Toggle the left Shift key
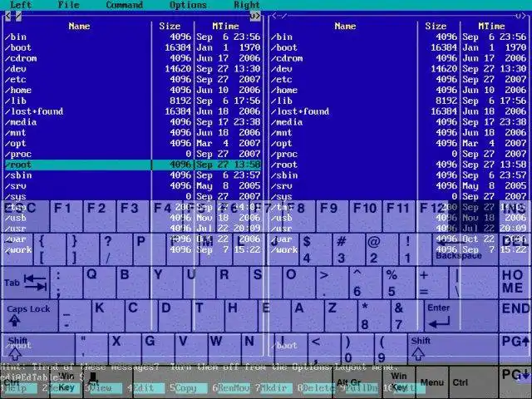 coord(37,349)
